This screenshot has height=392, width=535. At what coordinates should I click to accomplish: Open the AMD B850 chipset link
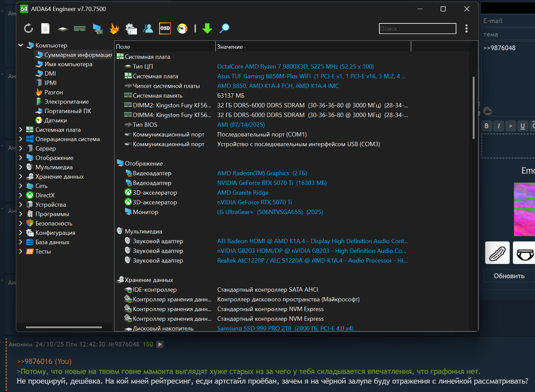[x=278, y=86]
